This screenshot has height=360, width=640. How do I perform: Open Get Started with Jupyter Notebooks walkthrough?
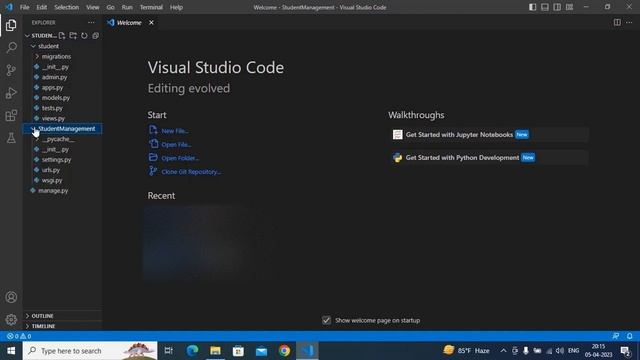coord(489,135)
